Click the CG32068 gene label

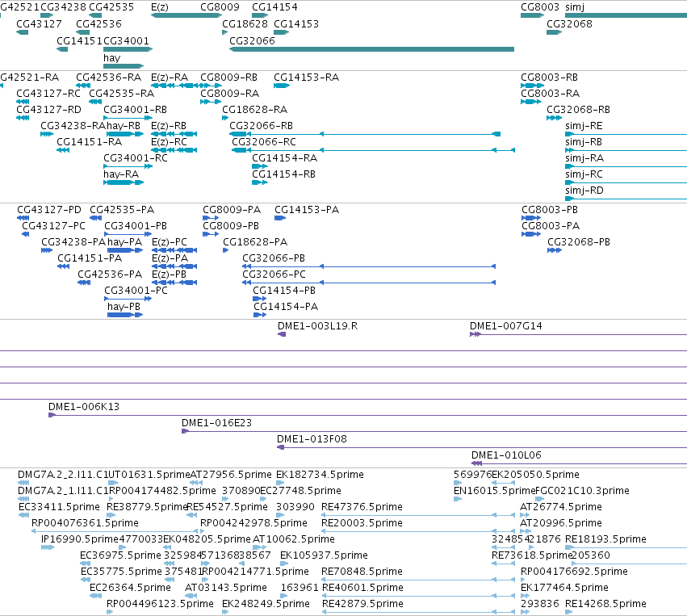tap(569, 23)
